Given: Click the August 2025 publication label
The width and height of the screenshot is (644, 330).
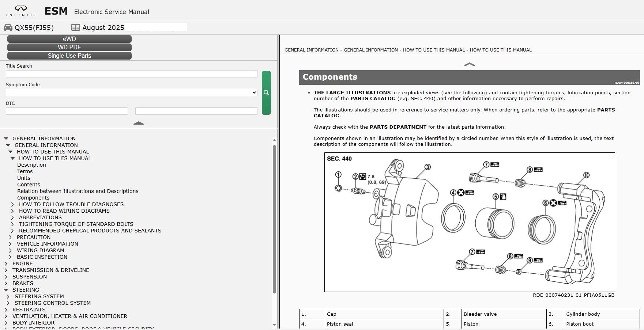Looking at the screenshot, I should point(103,28).
